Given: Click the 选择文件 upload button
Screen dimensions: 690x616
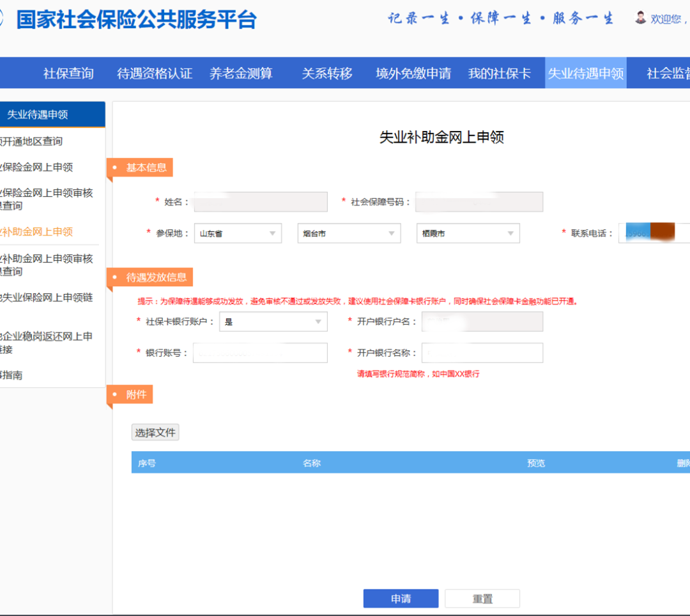Looking at the screenshot, I should click(155, 433).
